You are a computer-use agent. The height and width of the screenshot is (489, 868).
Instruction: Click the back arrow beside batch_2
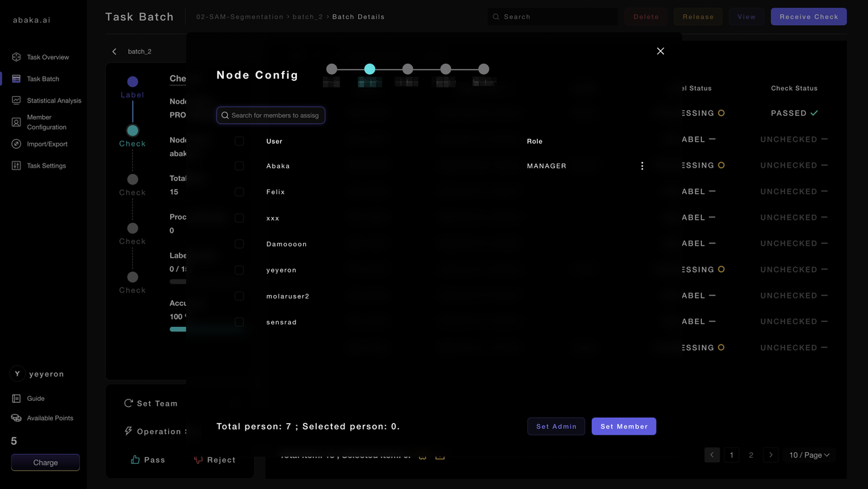point(114,52)
